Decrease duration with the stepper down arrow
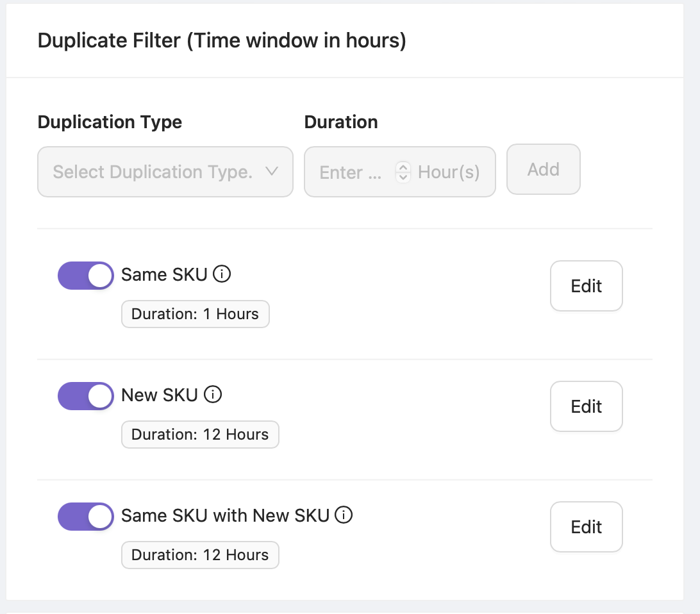Image resolution: width=700 pixels, height=614 pixels. coord(403,177)
